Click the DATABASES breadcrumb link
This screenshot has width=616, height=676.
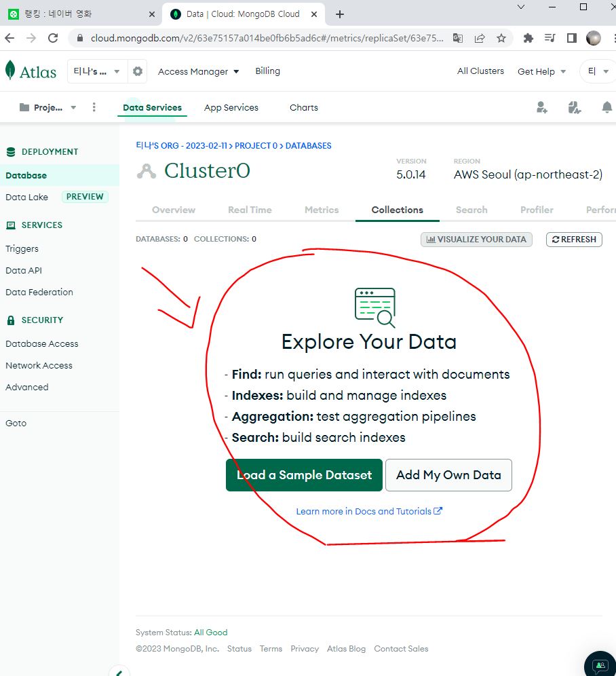pyautogui.click(x=308, y=146)
